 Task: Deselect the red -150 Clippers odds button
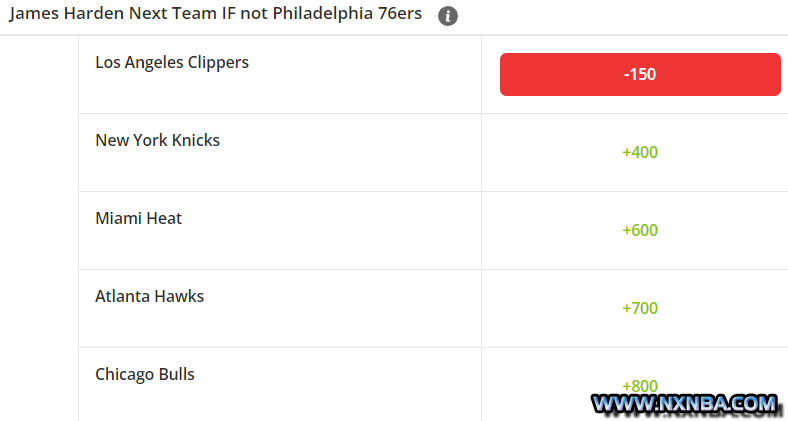[640, 74]
